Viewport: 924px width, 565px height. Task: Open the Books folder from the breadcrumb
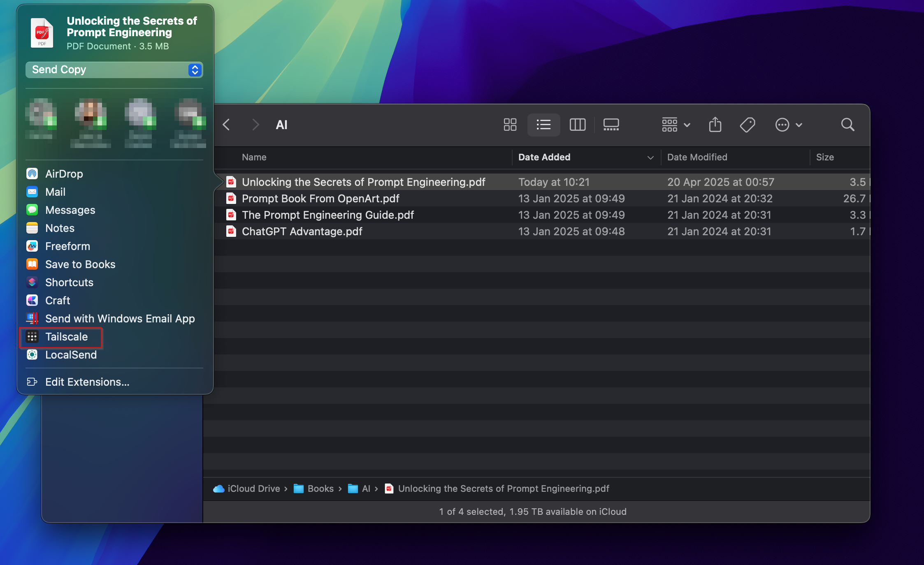pyautogui.click(x=320, y=489)
